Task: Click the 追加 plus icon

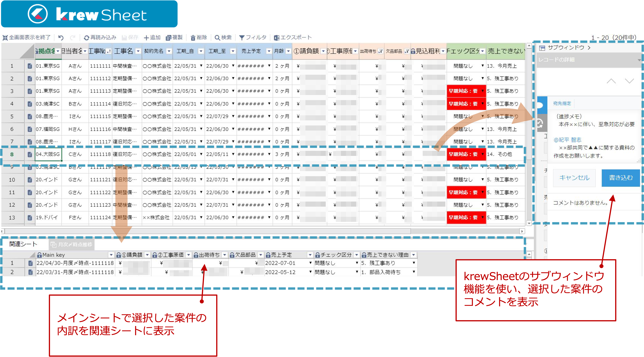Action: tap(146, 38)
